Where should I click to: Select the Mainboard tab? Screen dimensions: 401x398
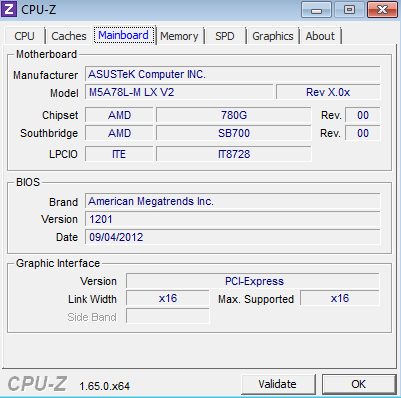coord(123,35)
